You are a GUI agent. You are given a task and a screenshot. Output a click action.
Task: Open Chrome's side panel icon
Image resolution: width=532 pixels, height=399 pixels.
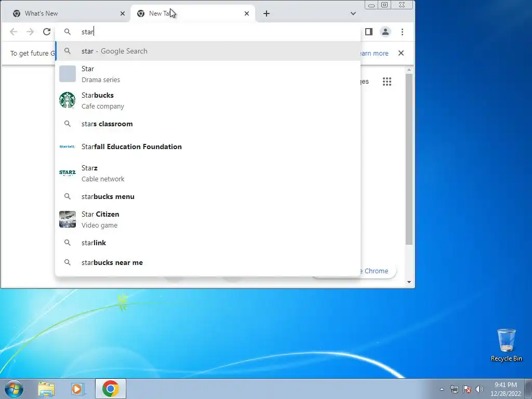click(369, 32)
